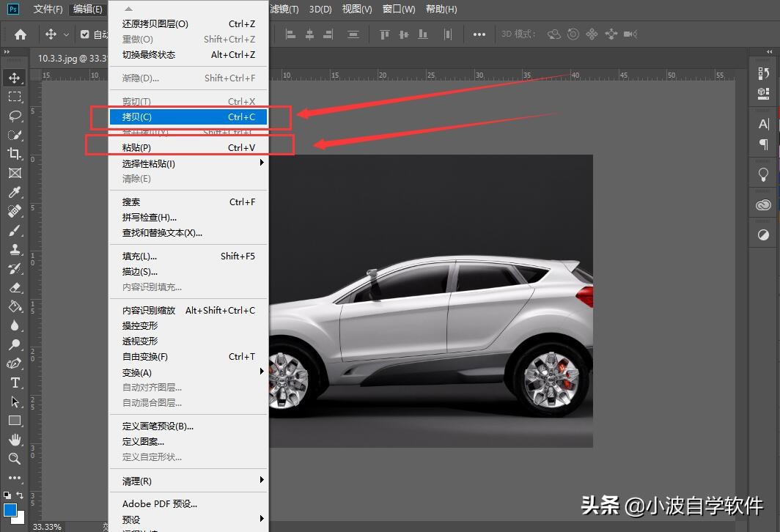Choose 粘贴(P) from the edit menu

click(x=188, y=148)
